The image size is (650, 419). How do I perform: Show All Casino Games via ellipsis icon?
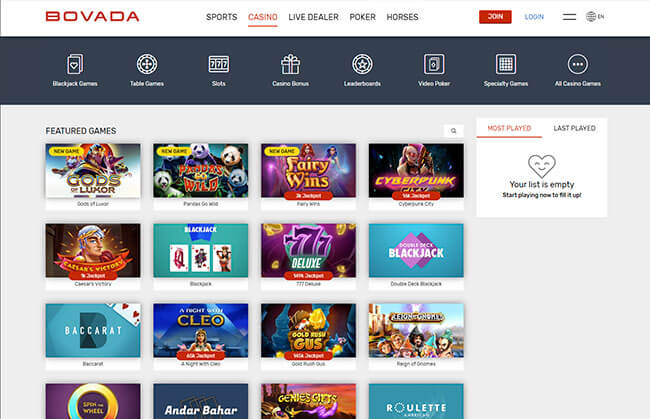click(577, 64)
